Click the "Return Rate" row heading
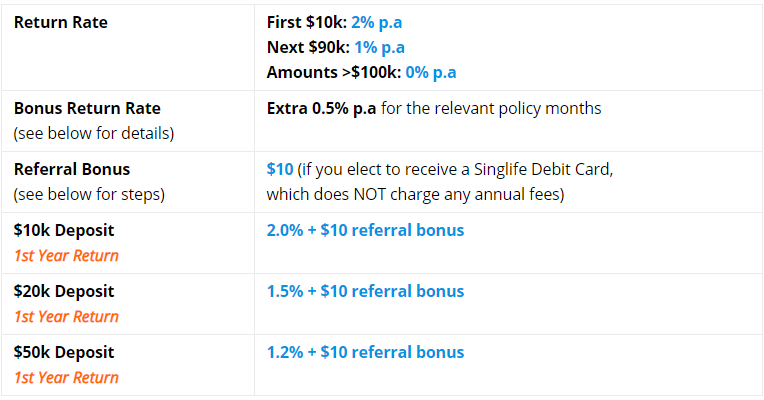 [x=61, y=21]
